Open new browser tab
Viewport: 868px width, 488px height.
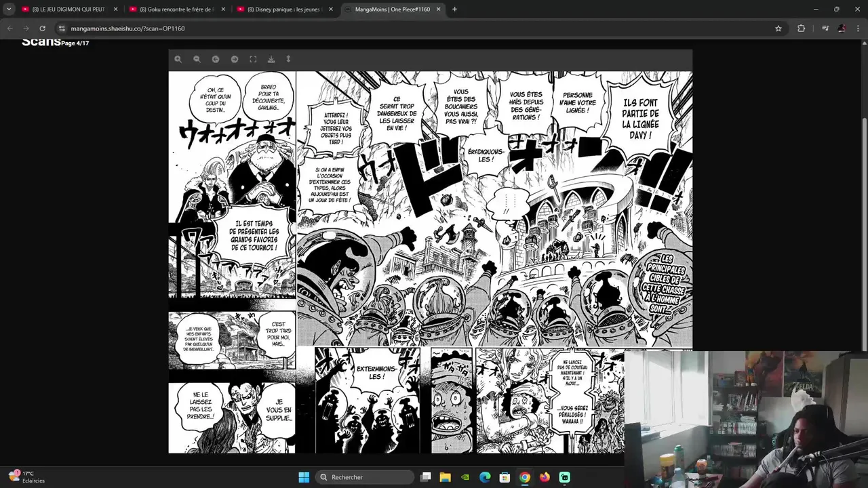[x=454, y=9]
